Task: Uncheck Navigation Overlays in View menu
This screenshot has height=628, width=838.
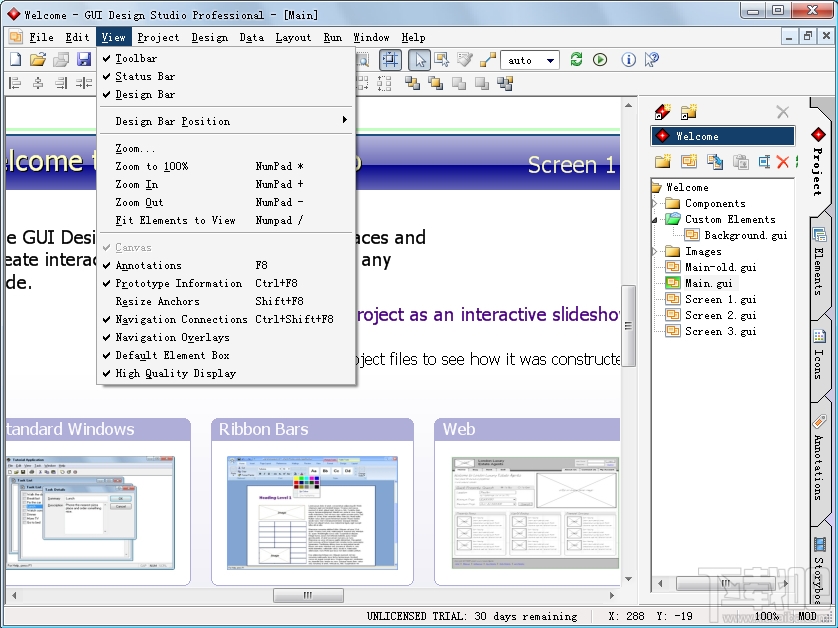Action: pyautogui.click(x=165, y=337)
